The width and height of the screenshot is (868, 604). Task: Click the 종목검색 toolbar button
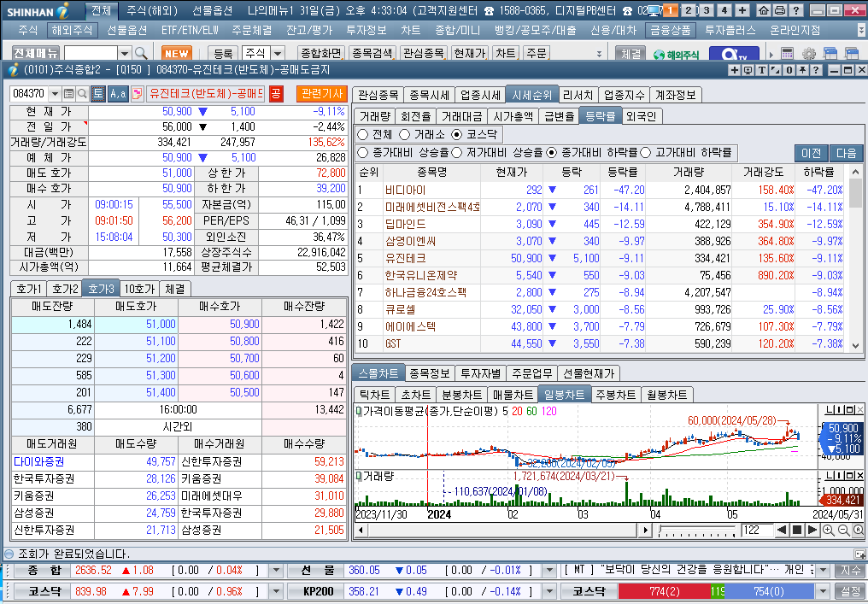pyautogui.click(x=372, y=53)
